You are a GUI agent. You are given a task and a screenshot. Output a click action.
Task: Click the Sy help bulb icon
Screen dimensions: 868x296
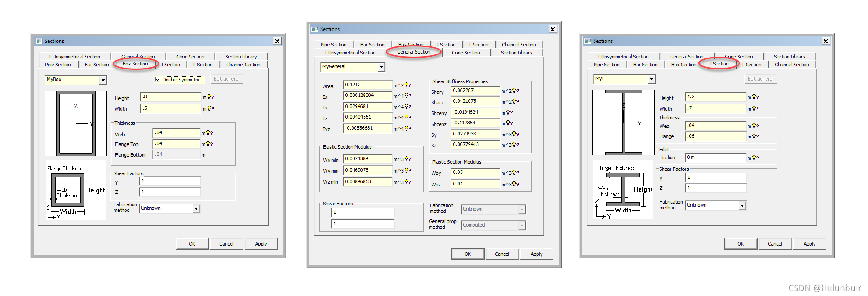point(516,134)
